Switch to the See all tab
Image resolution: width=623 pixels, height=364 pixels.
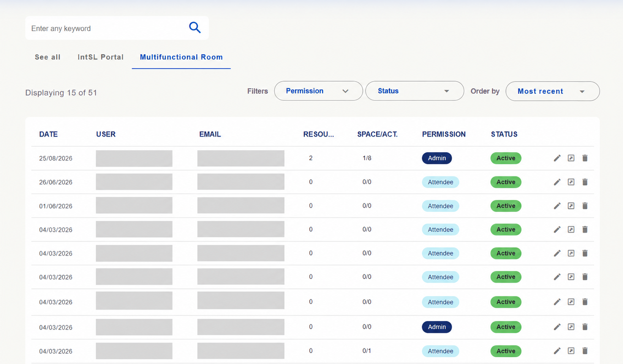click(x=47, y=57)
